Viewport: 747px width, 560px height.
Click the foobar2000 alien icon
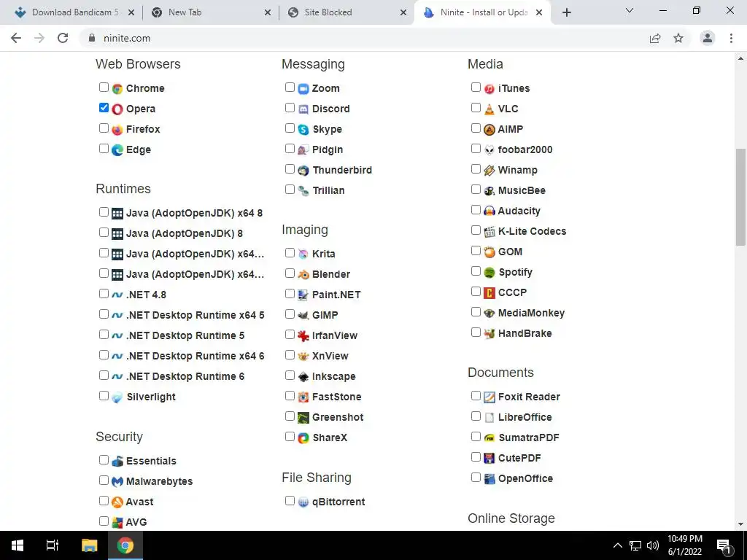(x=489, y=150)
